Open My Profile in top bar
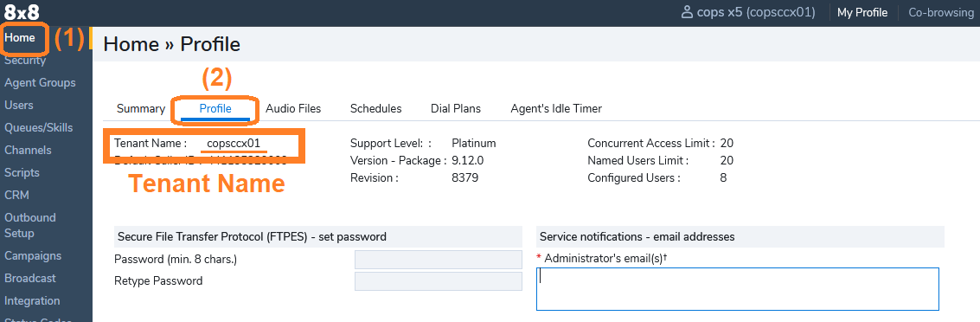980x322 pixels. point(862,12)
